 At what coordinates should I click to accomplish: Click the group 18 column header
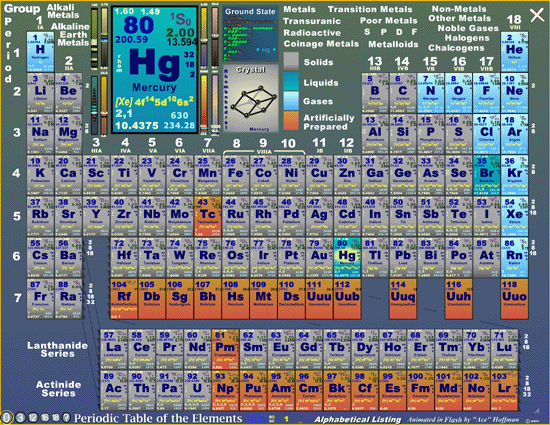pos(514,21)
